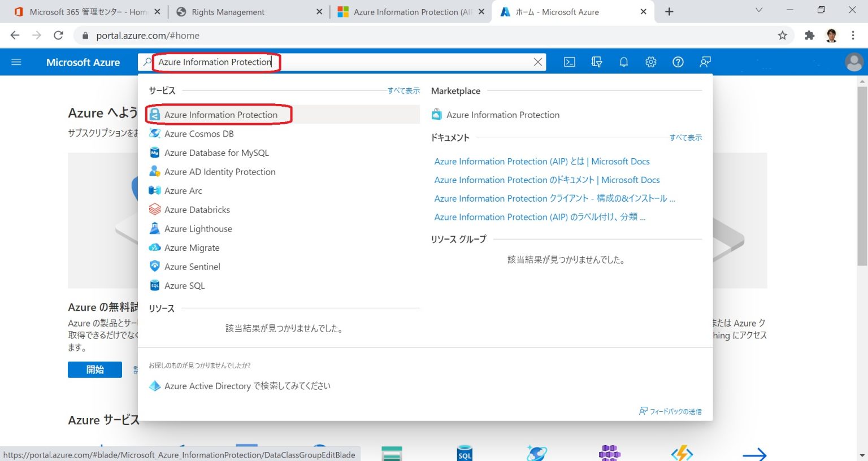
Task: Select Azure Sentinel service
Action: (x=283, y=267)
